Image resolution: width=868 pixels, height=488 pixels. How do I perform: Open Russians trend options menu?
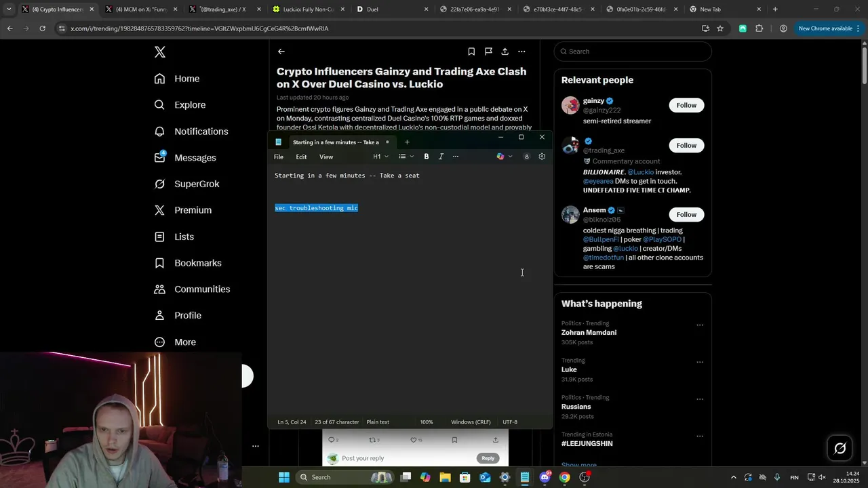click(700, 399)
